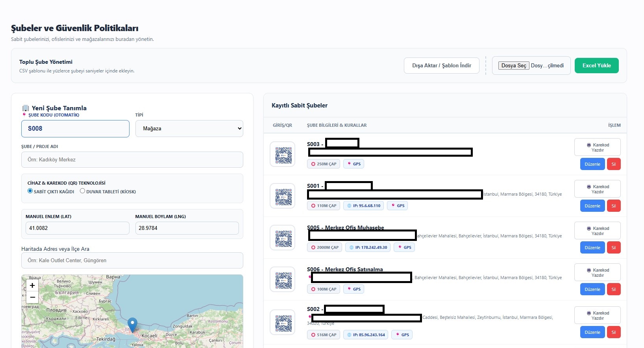Click the Şube / Proje Adı input field
This screenshot has height=348, width=644.
(x=132, y=159)
